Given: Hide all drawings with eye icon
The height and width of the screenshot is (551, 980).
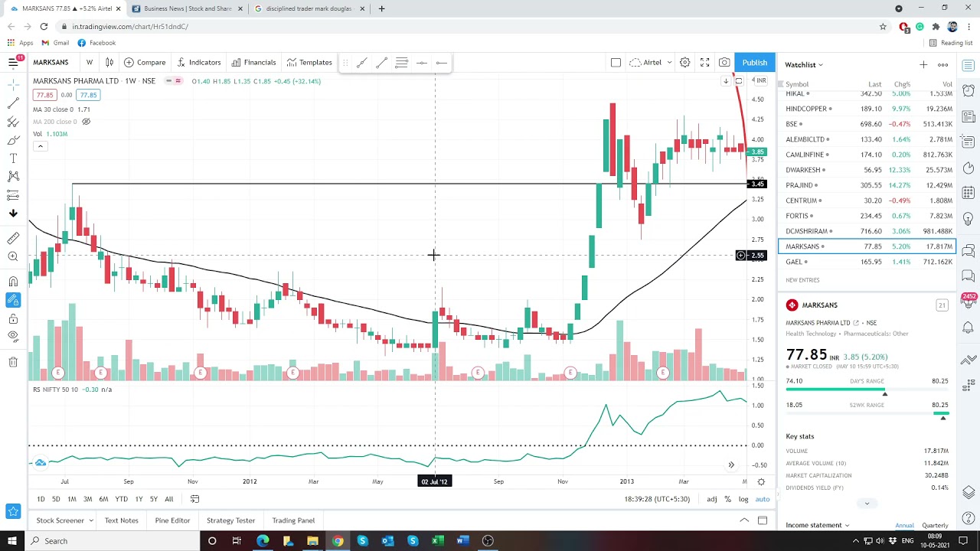Looking at the screenshot, I should 13,337.
